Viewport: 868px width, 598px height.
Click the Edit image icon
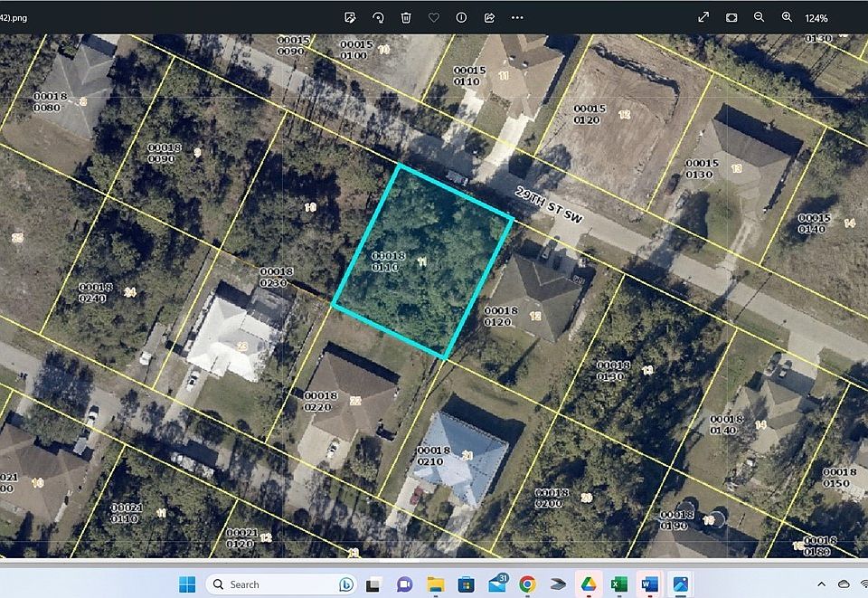[x=351, y=17]
